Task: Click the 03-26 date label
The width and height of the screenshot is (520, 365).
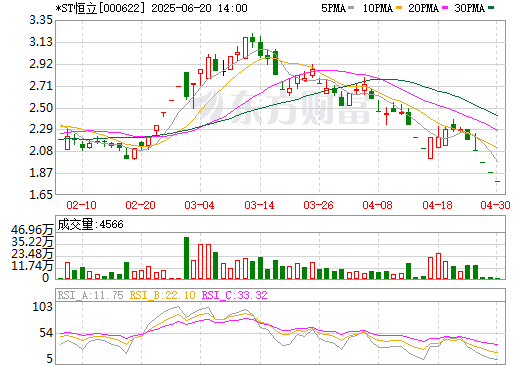Action: [318, 205]
